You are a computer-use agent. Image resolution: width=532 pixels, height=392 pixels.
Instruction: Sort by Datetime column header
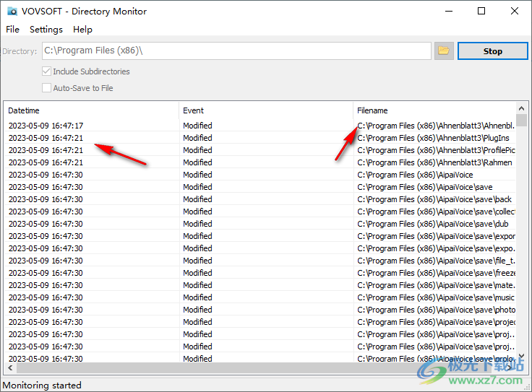point(92,110)
